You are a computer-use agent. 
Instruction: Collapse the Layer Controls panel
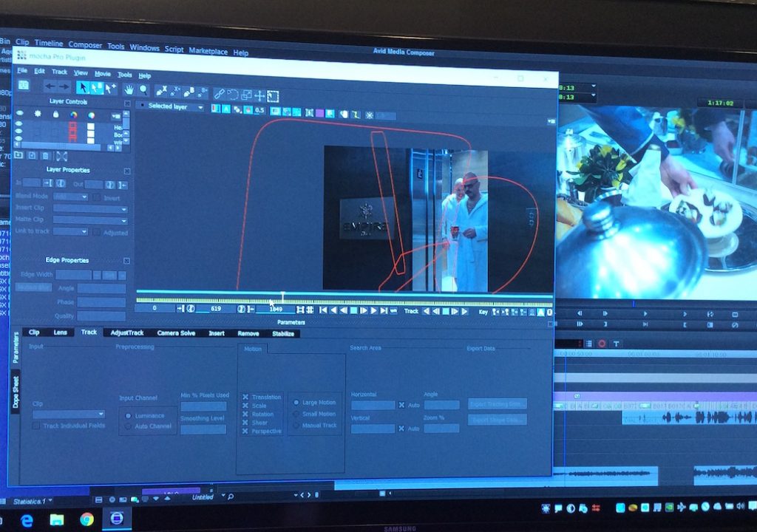point(127,103)
